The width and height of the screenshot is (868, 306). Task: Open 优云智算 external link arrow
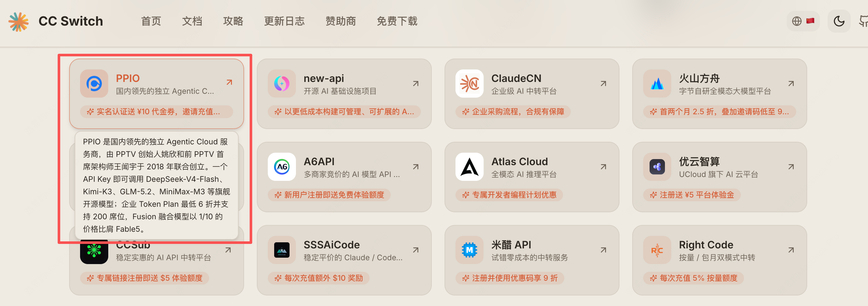pos(791,167)
